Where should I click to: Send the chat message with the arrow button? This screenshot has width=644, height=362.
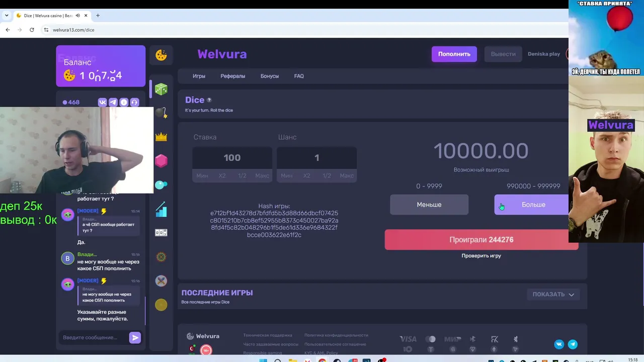(x=135, y=338)
